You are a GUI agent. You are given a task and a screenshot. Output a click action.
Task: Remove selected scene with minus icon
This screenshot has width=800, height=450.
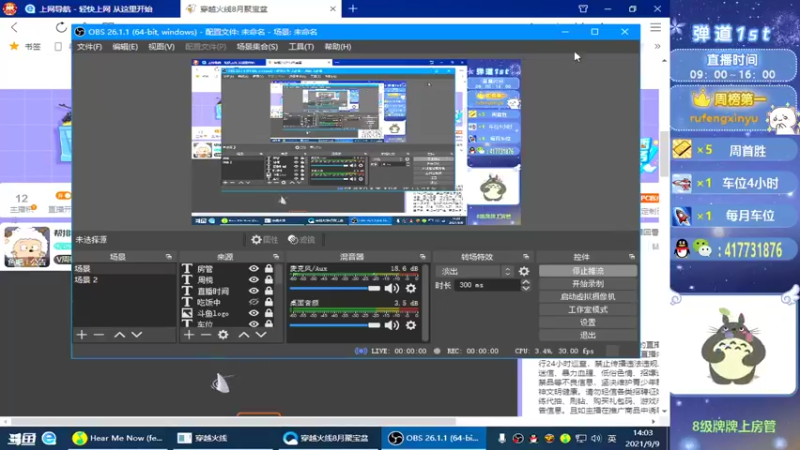pos(99,335)
